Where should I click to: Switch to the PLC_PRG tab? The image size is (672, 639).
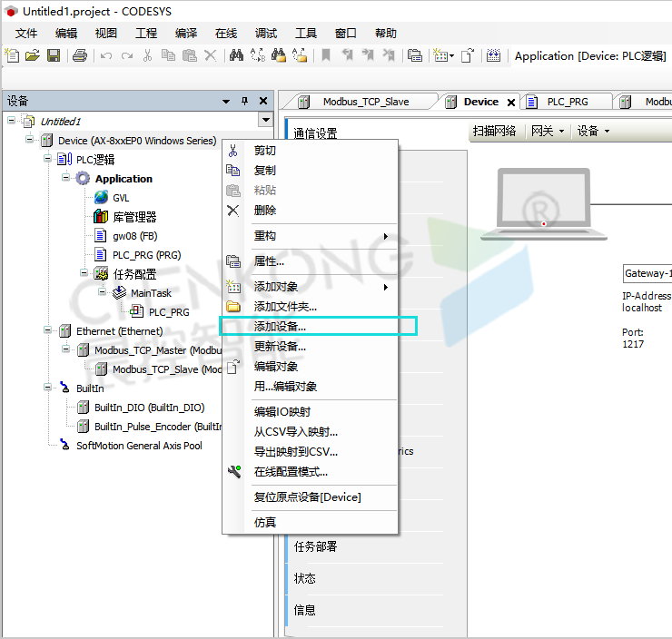tap(567, 102)
